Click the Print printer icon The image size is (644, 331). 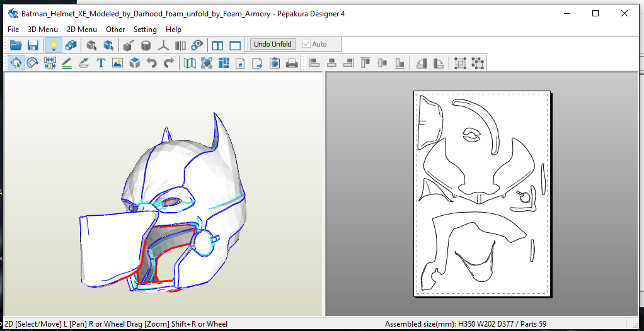(x=292, y=63)
